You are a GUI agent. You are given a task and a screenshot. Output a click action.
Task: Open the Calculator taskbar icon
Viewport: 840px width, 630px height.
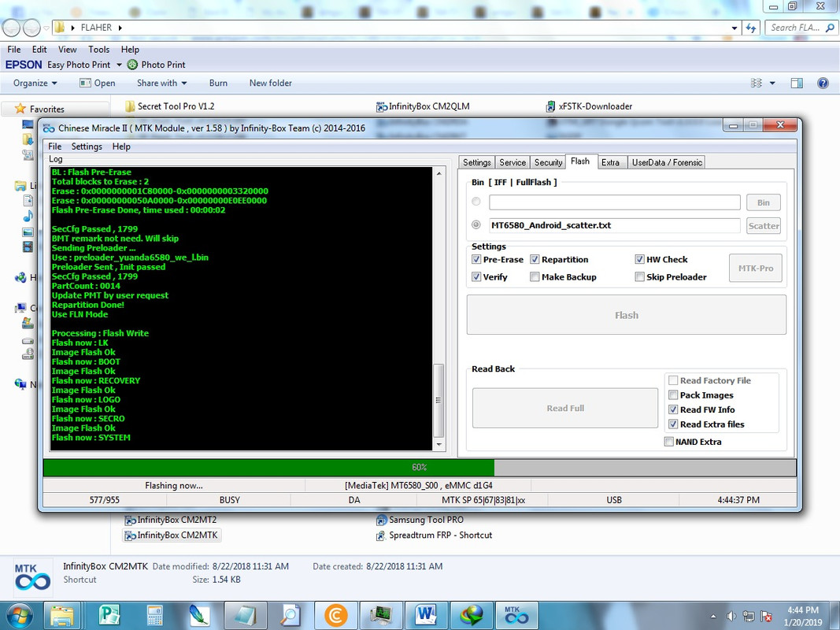point(155,615)
